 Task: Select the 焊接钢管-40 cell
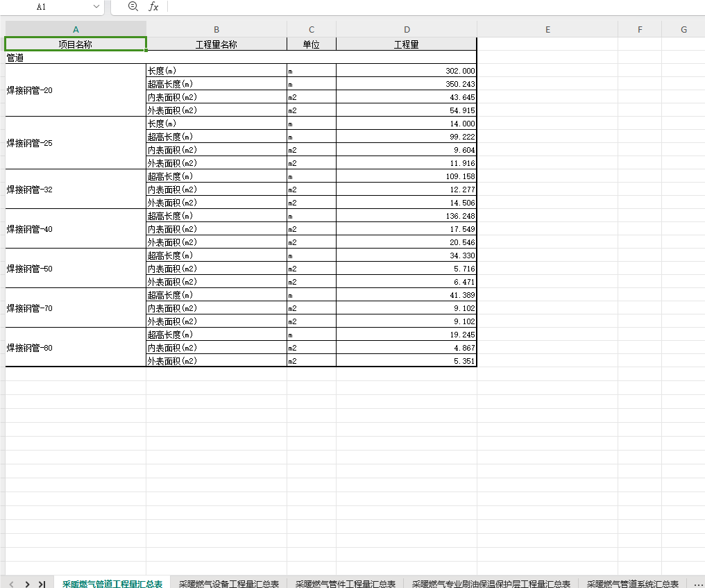[76, 229]
